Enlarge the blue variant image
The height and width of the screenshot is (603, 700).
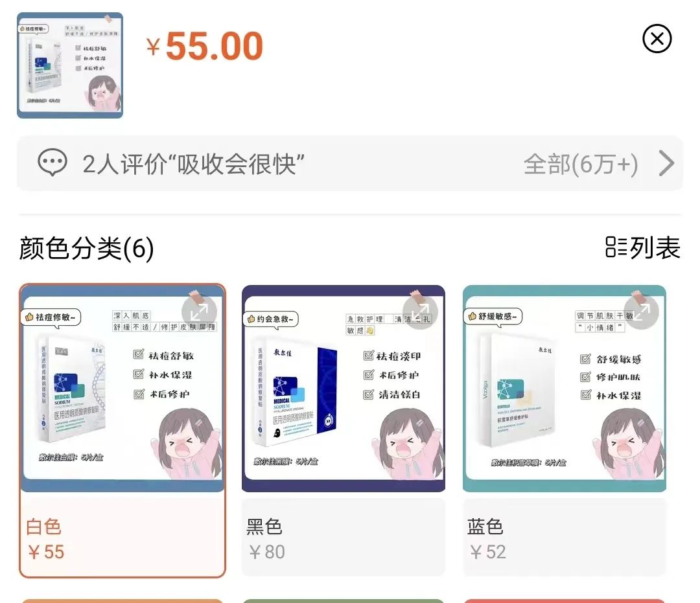[x=641, y=312]
